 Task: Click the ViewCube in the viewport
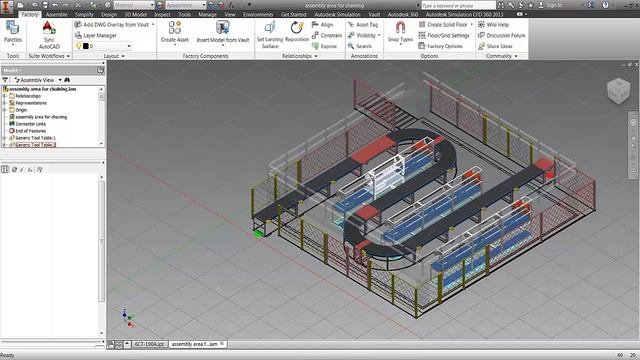pyautogui.click(x=618, y=90)
